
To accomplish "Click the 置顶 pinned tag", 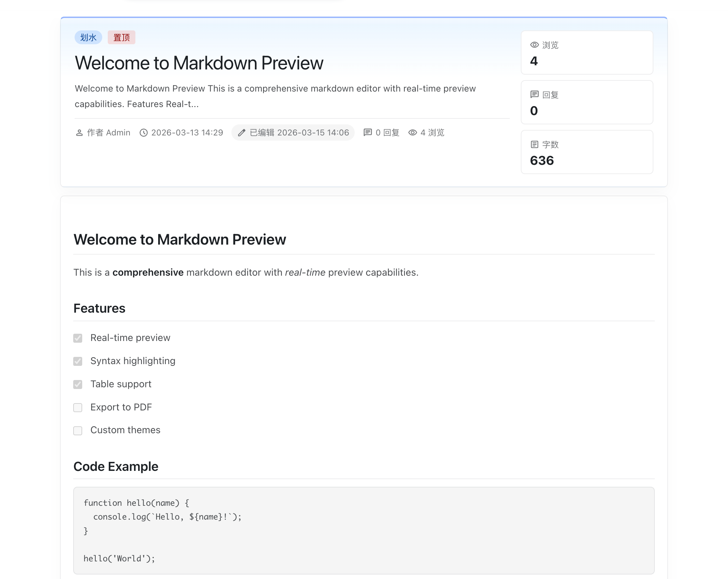I will [121, 37].
